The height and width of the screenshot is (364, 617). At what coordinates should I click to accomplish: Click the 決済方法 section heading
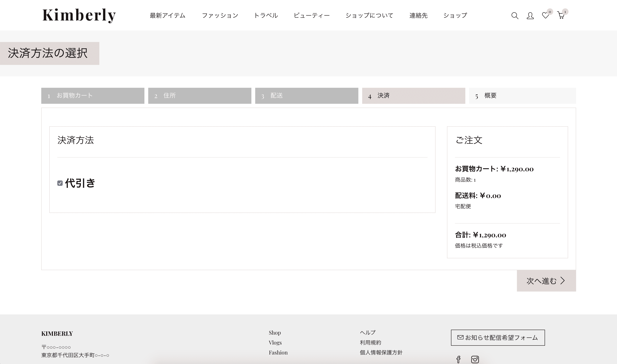pos(76,140)
